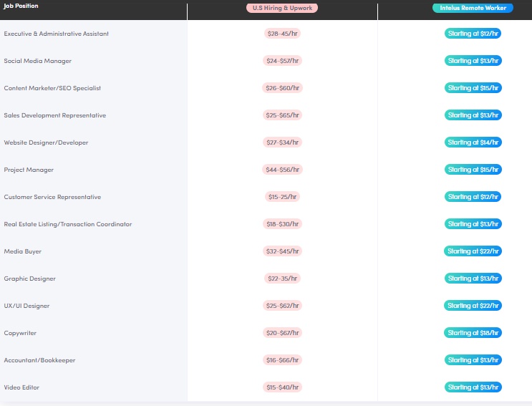Image resolution: width=532 pixels, height=406 pixels.
Task: Click Starting at $14/hr for Website Designer
Action: coord(473,142)
